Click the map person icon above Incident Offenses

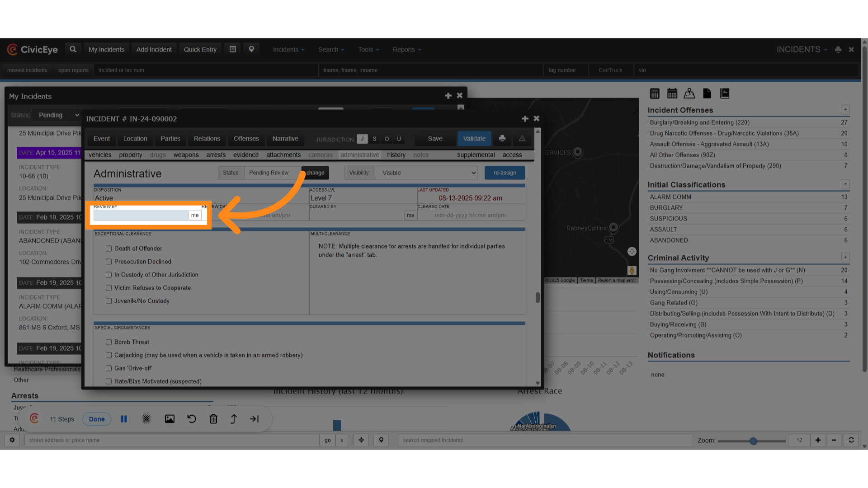(x=689, y=94)
